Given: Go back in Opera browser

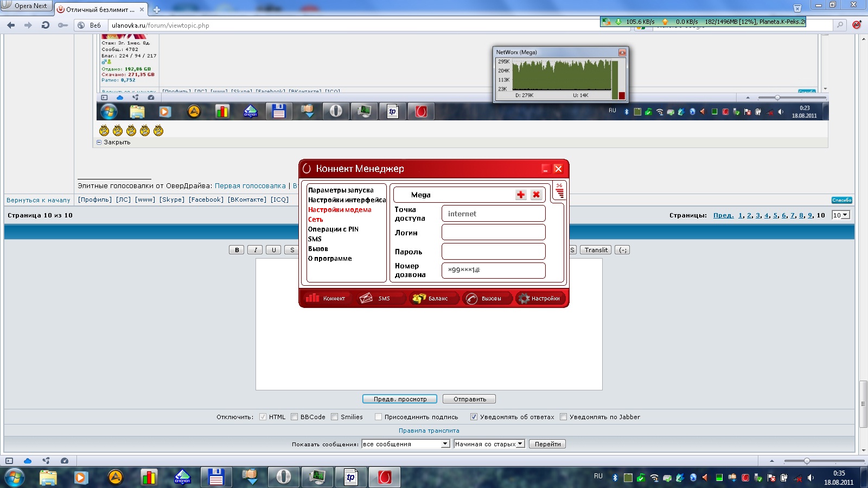Looking at the screenshot, I should 11,25.
